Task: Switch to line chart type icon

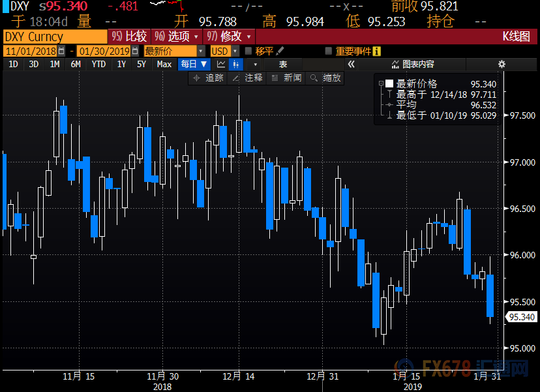Action: point(221,64)
